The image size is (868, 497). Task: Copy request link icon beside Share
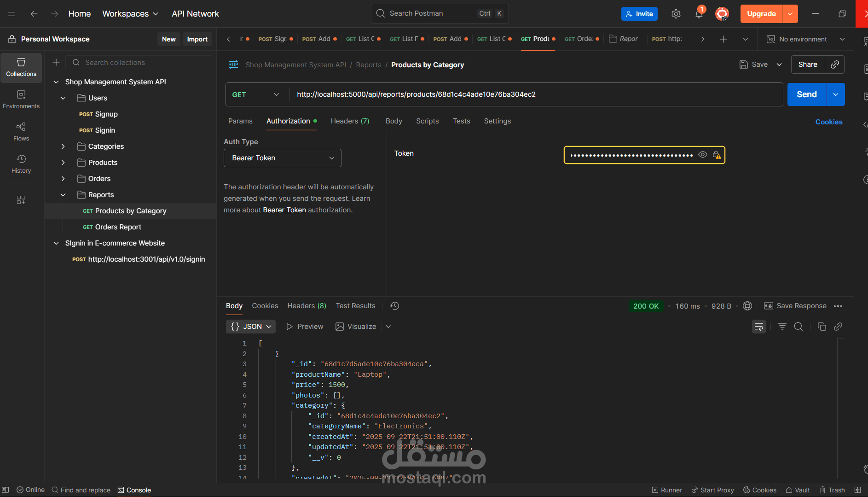(835, 64)
